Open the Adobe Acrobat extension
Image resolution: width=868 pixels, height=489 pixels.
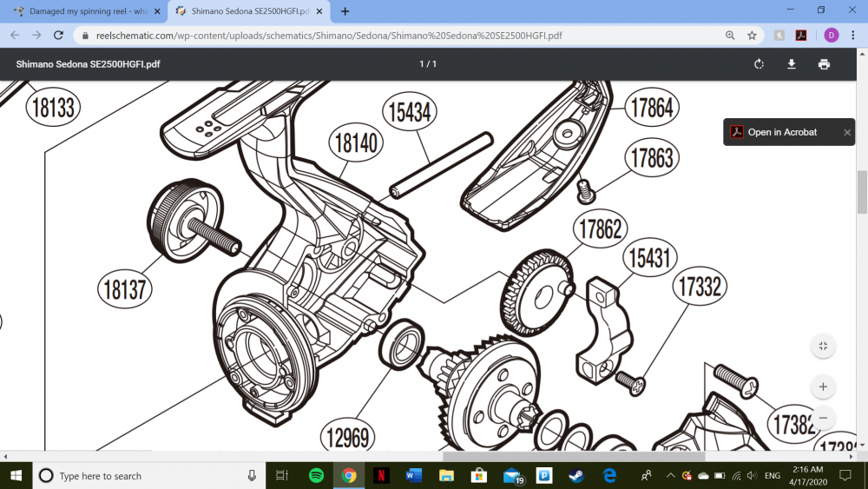coord(800,36)
